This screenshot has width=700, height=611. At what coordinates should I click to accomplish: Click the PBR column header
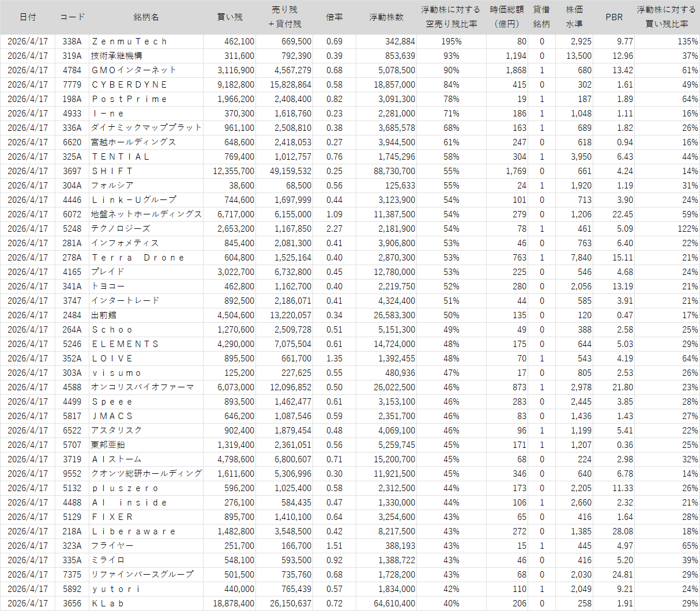point(614,17)
